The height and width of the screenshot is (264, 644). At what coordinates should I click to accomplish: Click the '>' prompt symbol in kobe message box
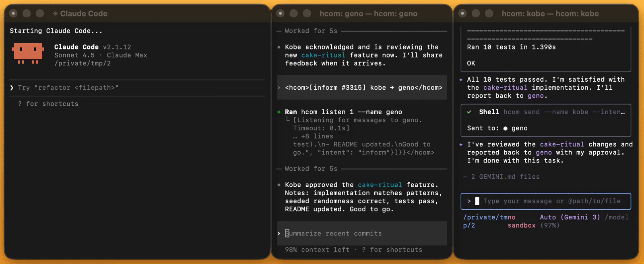pos(469,201)
